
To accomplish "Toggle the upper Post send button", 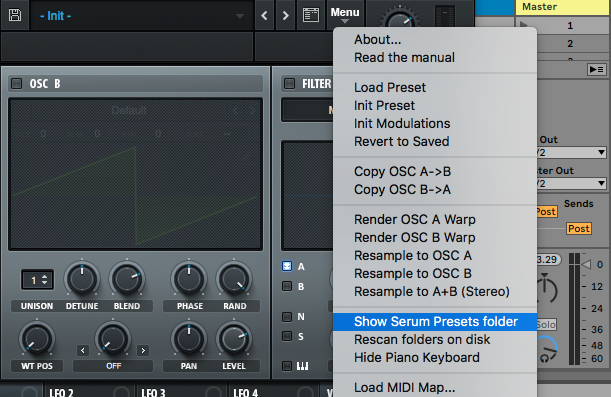I will (x=547, y=212).
